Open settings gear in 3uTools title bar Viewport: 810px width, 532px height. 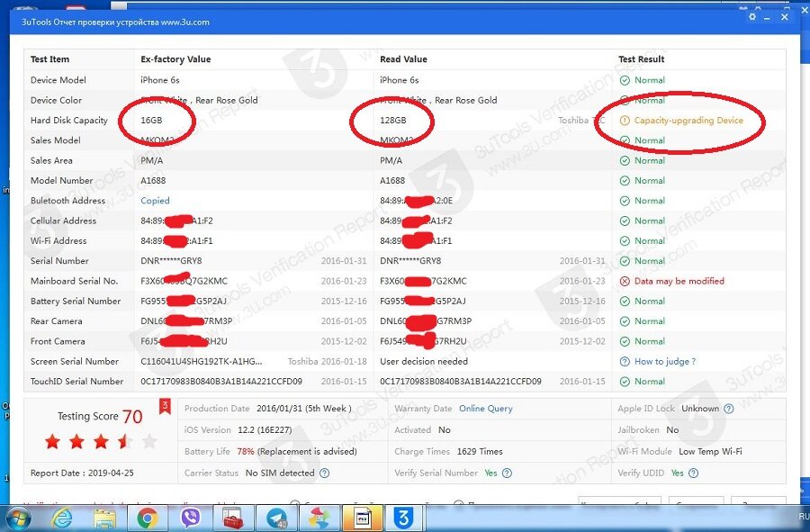(x=752, y=16)
